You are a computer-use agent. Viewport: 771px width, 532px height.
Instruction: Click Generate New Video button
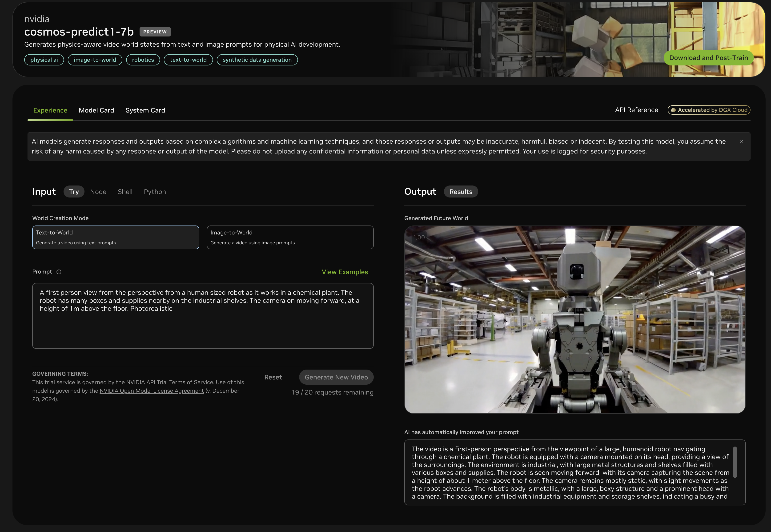point(336,377)
